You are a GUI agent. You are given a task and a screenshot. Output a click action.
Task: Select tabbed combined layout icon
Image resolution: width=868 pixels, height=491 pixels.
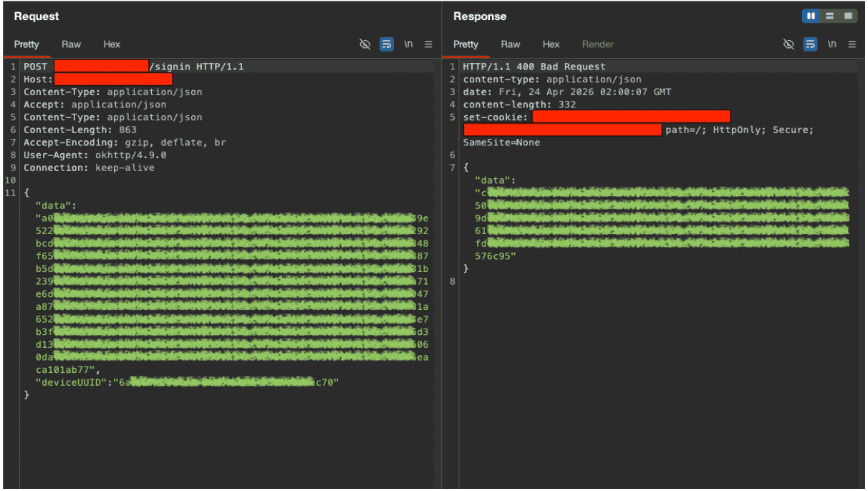(848, 16)
